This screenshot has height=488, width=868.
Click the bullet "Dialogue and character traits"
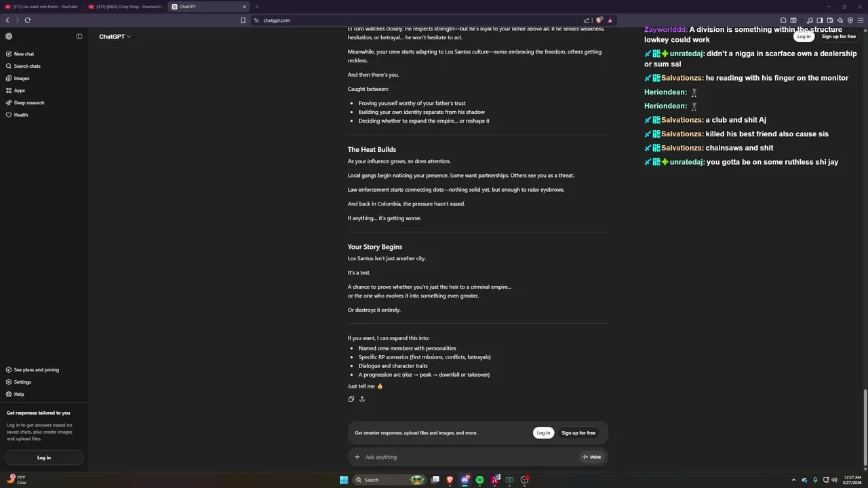coord(393,366)
